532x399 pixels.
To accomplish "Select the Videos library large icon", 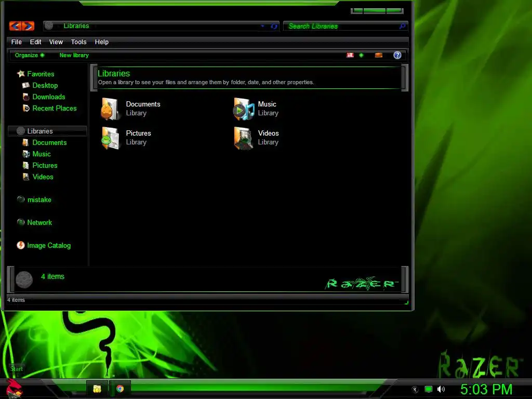I will tap(243, 138).
